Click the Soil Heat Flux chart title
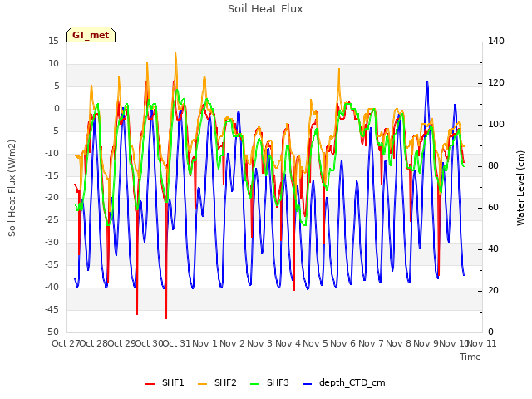The width and height of the screenshot is (532, 399). (x=265, y=9)
